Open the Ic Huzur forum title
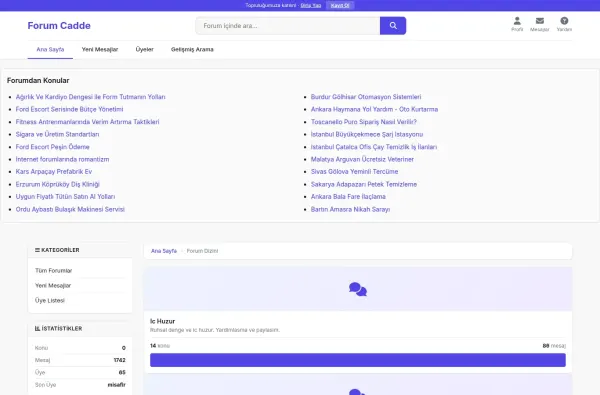This screenshot has height=395, width=600. [162, 321]
